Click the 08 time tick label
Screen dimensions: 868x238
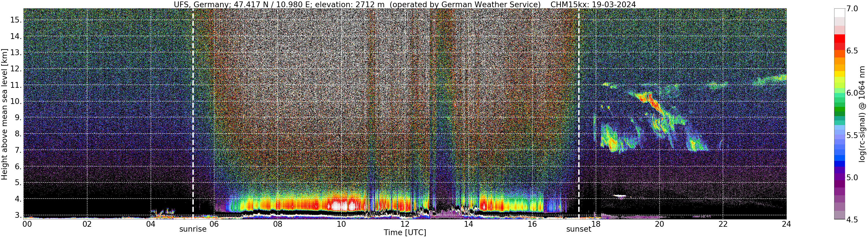[278, 224]
